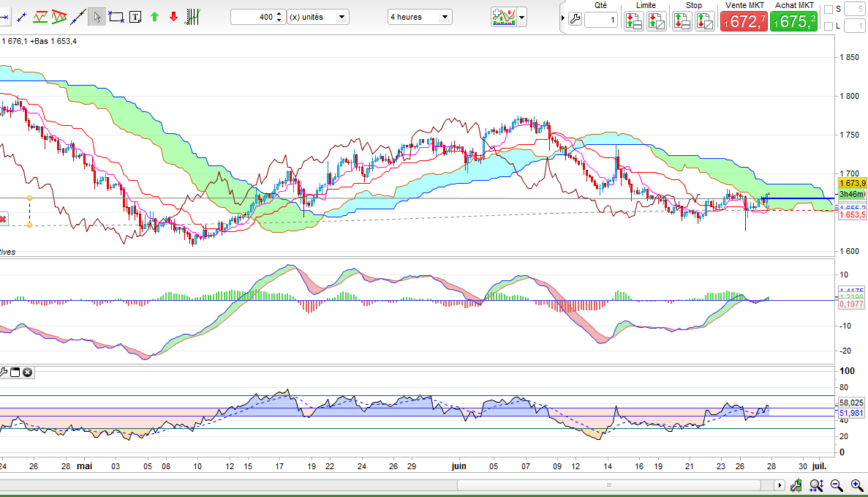Enable the L checkbox
The image size is (868, 497).
pyautogui.click(x=828, y=26)
